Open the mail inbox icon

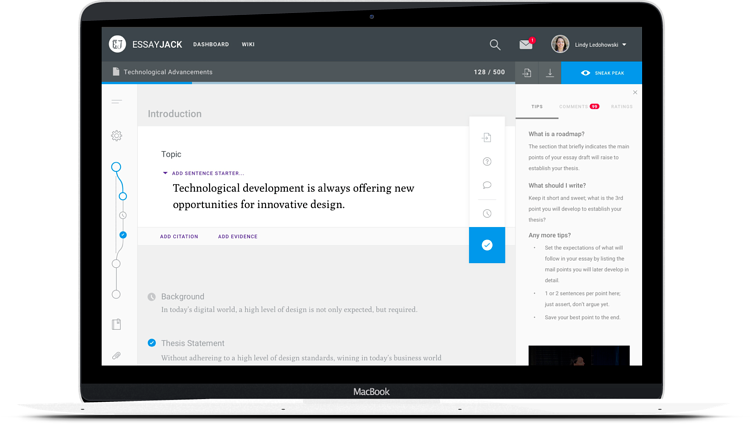point(526,44)
